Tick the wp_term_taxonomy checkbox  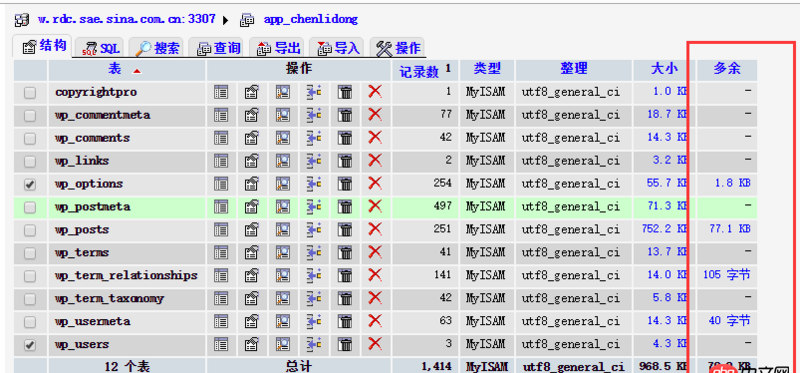30,299
